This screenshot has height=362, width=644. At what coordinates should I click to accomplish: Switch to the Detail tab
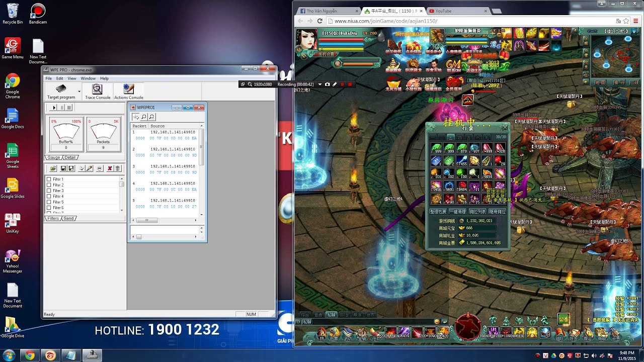click(x=70, y=157)
